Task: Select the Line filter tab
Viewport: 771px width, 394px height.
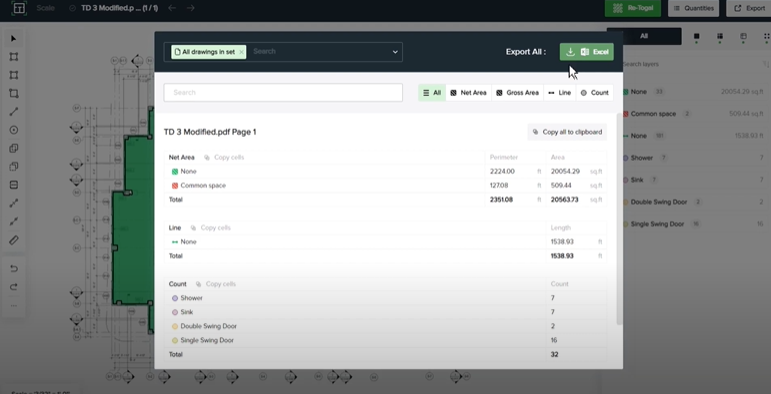Action: pos(560,92)
